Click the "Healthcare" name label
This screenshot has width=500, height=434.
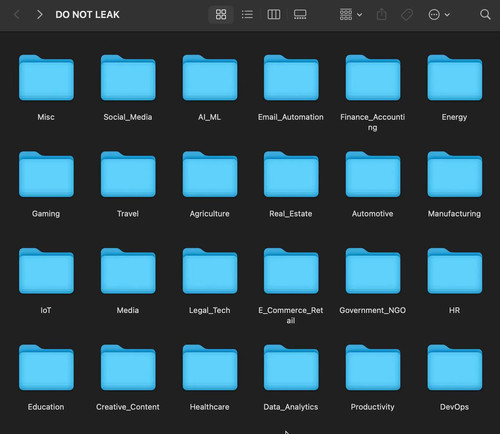coord(209,407)
